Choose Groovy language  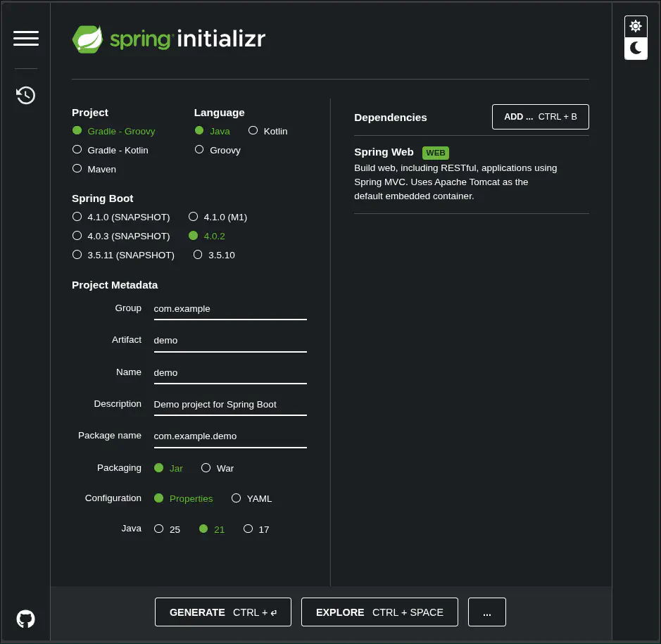pos(218,150)
